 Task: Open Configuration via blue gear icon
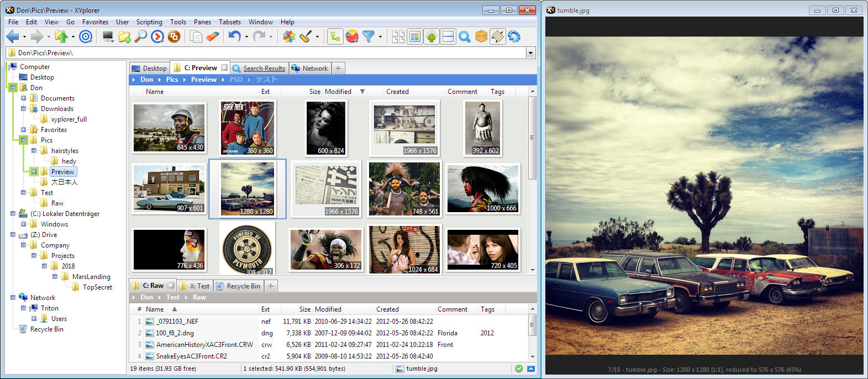point(514,37)
